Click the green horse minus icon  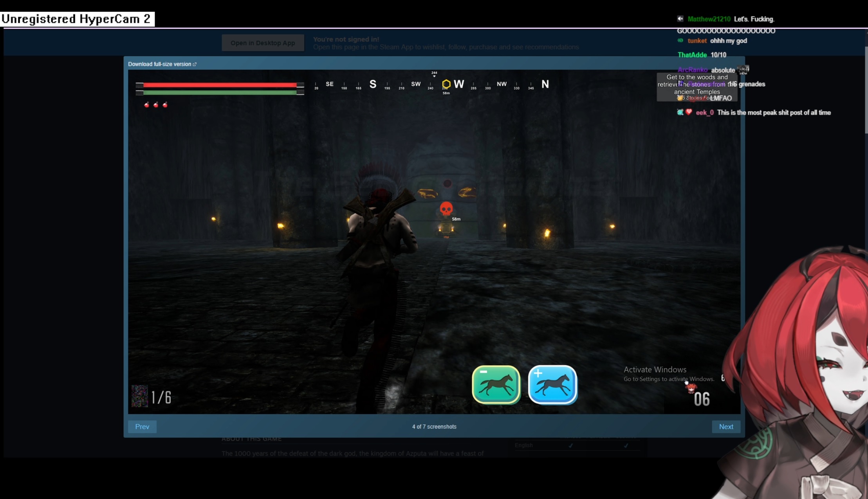(x=496, y=384)
